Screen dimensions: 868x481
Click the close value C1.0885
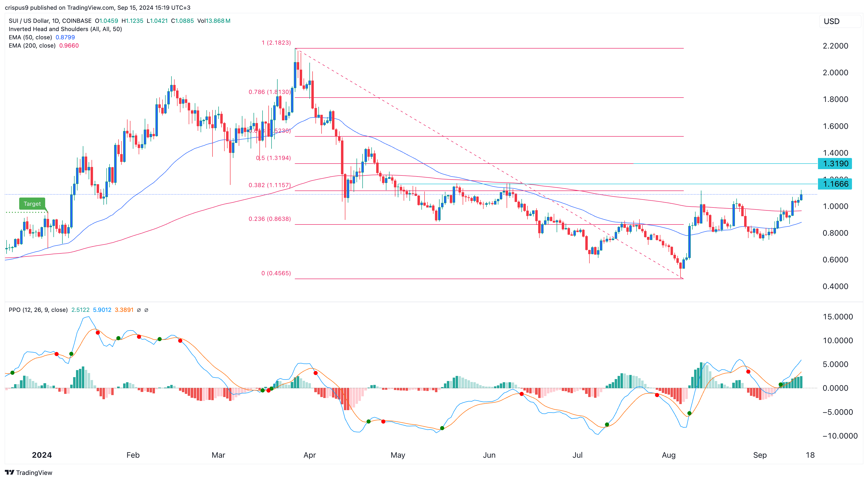click(182, 21)
